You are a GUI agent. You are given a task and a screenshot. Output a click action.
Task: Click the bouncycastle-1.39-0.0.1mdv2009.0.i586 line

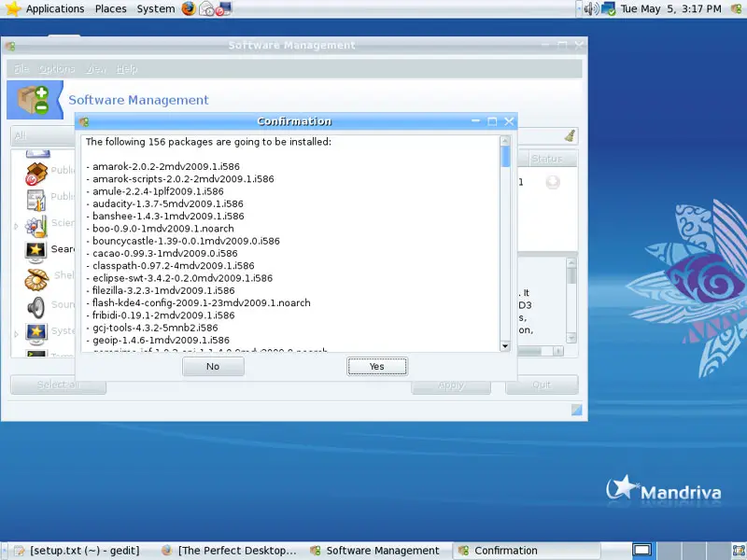pos(183,241)
